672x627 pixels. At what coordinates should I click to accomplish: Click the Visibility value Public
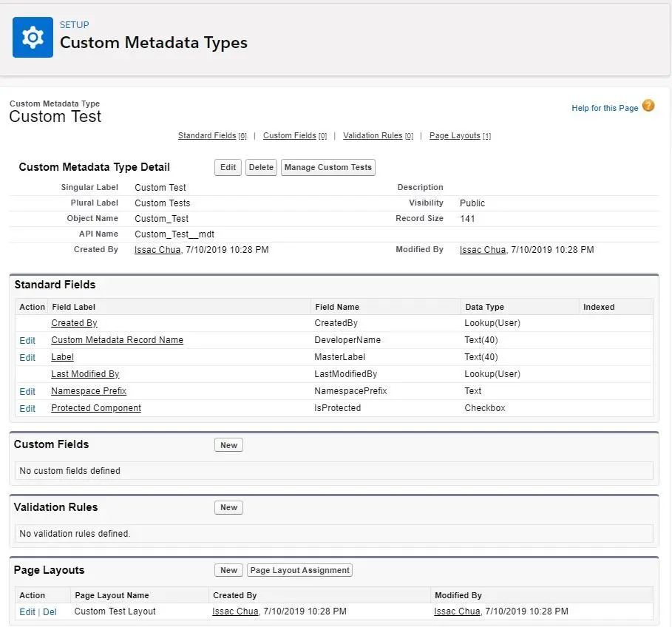tap(472, 203)
